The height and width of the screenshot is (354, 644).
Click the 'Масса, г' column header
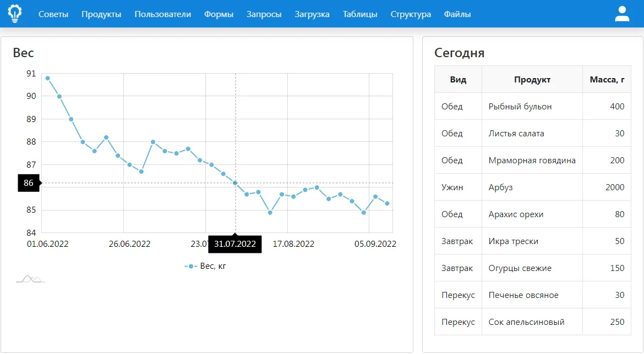tap(607, 80)
